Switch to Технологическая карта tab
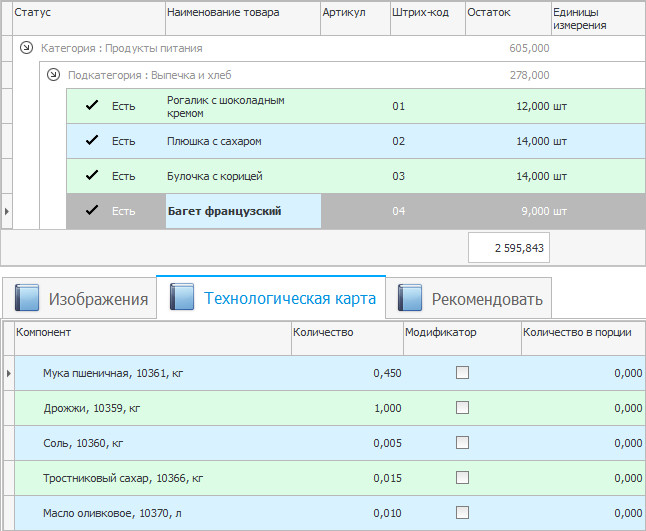 coord(271,297)
